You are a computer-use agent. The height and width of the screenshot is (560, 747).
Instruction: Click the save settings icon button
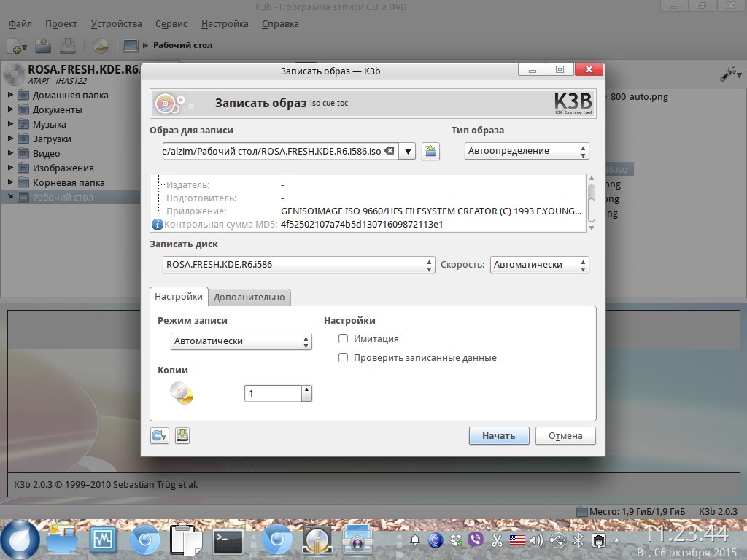(182, 435)
